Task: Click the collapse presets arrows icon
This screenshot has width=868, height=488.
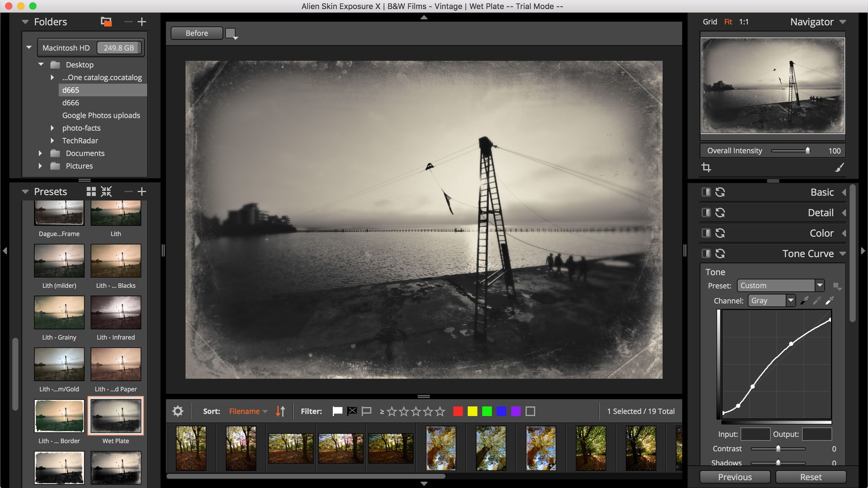Action: pos(106,192)
